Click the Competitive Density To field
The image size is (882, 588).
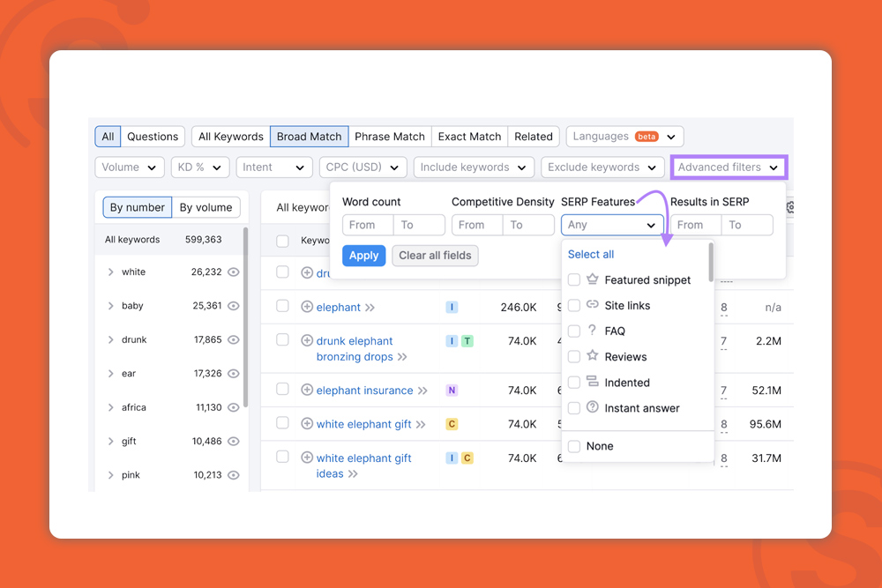tap(528, 225)
